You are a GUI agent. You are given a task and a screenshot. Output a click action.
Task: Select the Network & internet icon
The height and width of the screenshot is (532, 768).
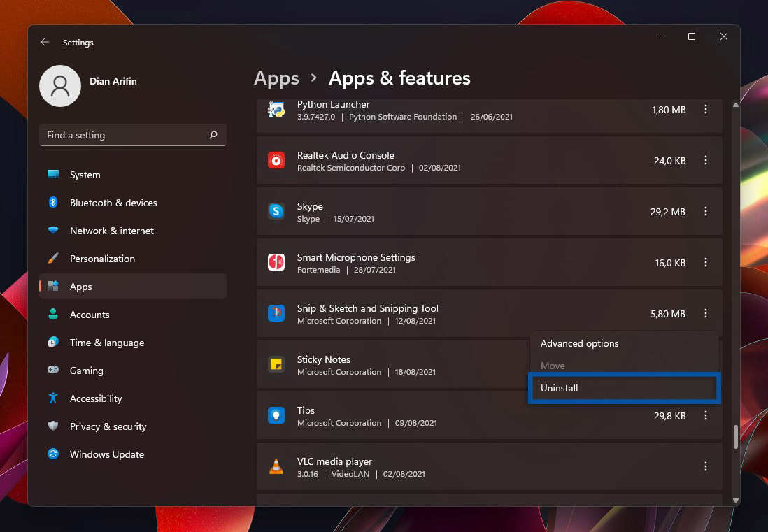click(53, 231)
